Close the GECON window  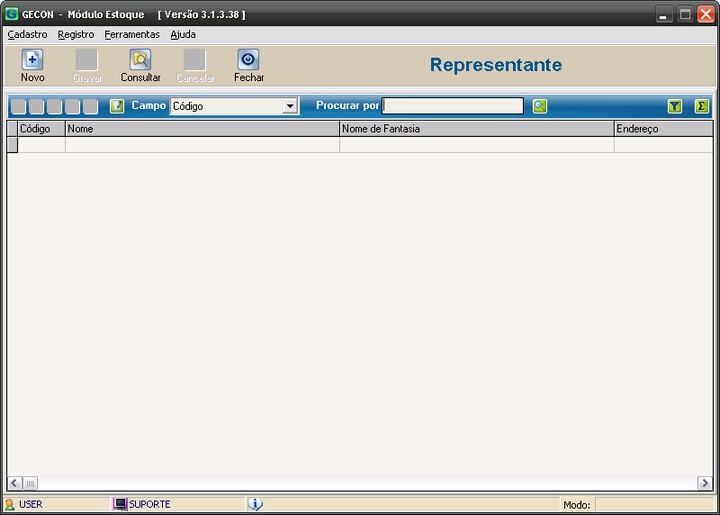pos(706,14)
